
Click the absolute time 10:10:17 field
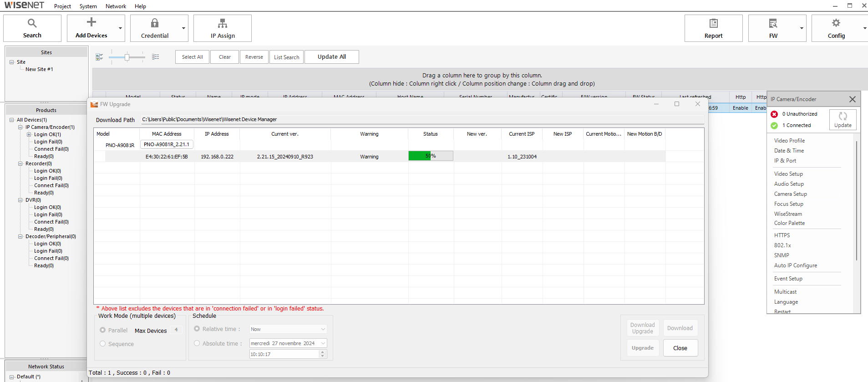click(x=284, y=354)
